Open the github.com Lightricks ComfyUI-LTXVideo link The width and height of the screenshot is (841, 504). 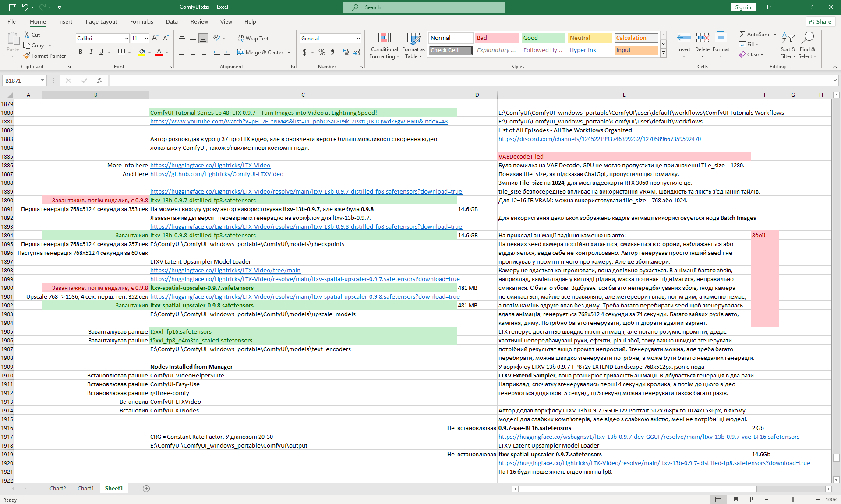coord(216,174)
